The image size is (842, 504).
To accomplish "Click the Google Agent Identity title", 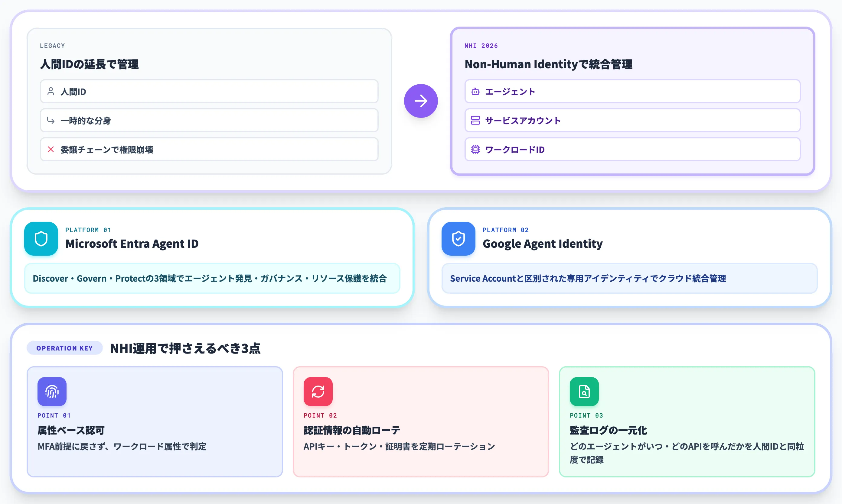I will [x=543, y=244].
